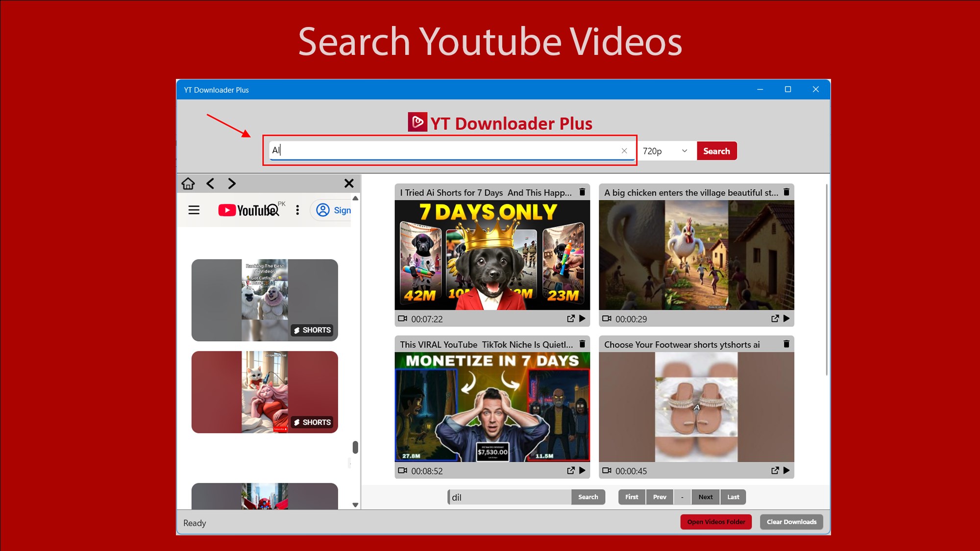Click the 'A big chicken enters the village' title
Screen dimensions: 980x551
click(x=691, y=193)
